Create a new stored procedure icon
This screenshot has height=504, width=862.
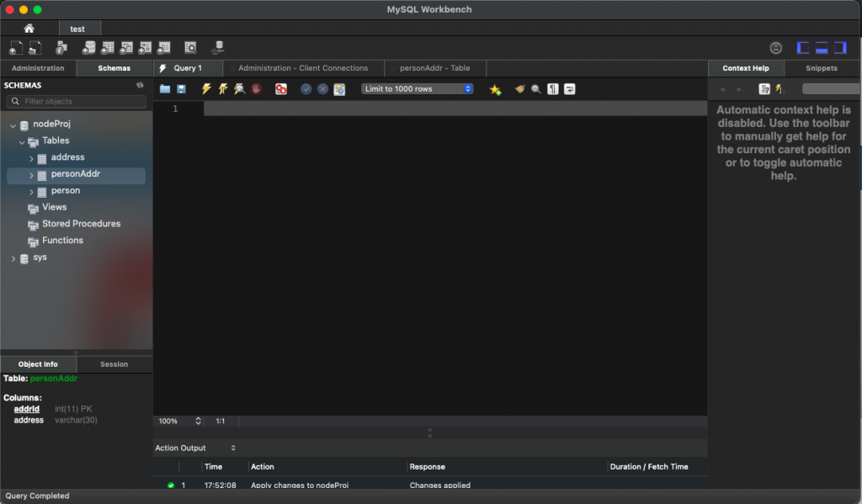[145, 48]
